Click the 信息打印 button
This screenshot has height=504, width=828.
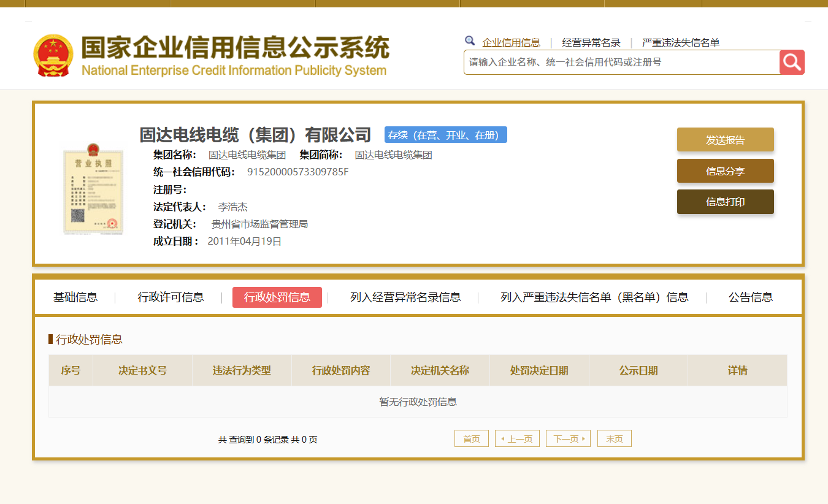726,202
